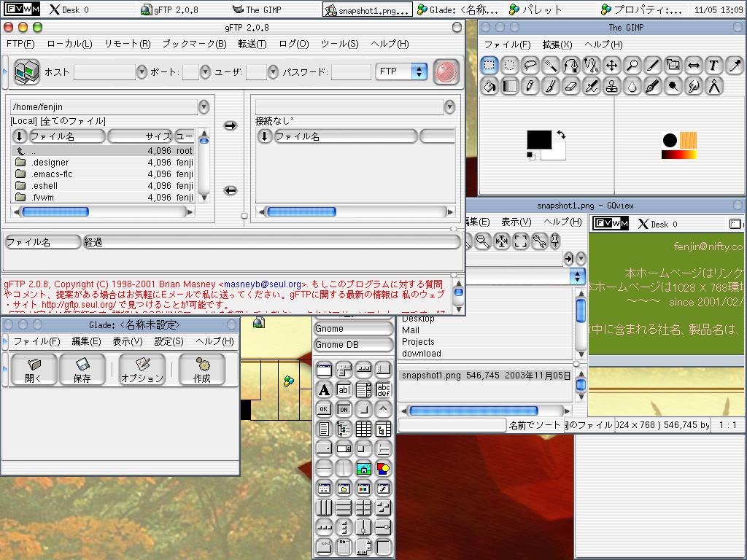This screenshot has width=747, height=560.
Task: Click masneyb@seul.org email link
Action: point(263,284)
